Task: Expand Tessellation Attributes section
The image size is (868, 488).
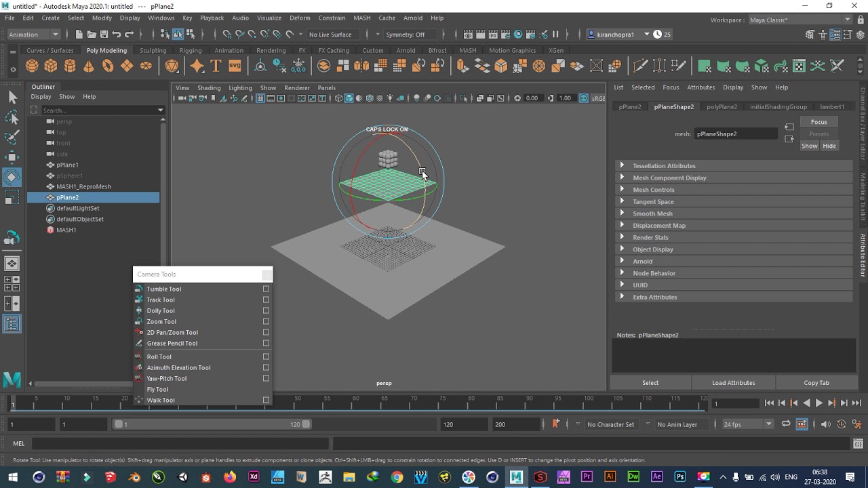Action: (622, 165)
